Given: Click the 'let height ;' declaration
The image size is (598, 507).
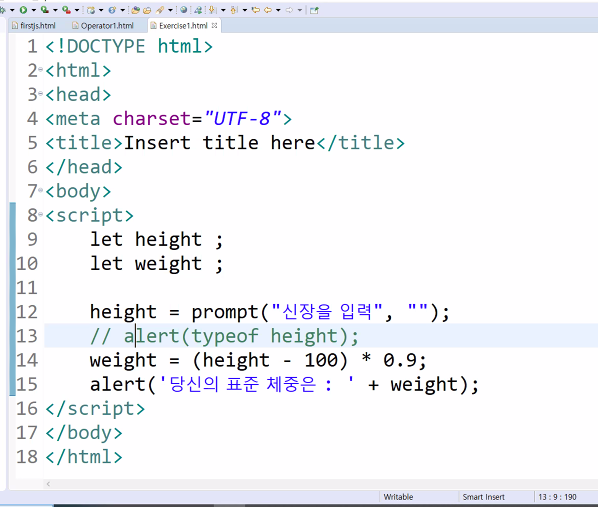Looking at the screenshot, I should point(156,239).
